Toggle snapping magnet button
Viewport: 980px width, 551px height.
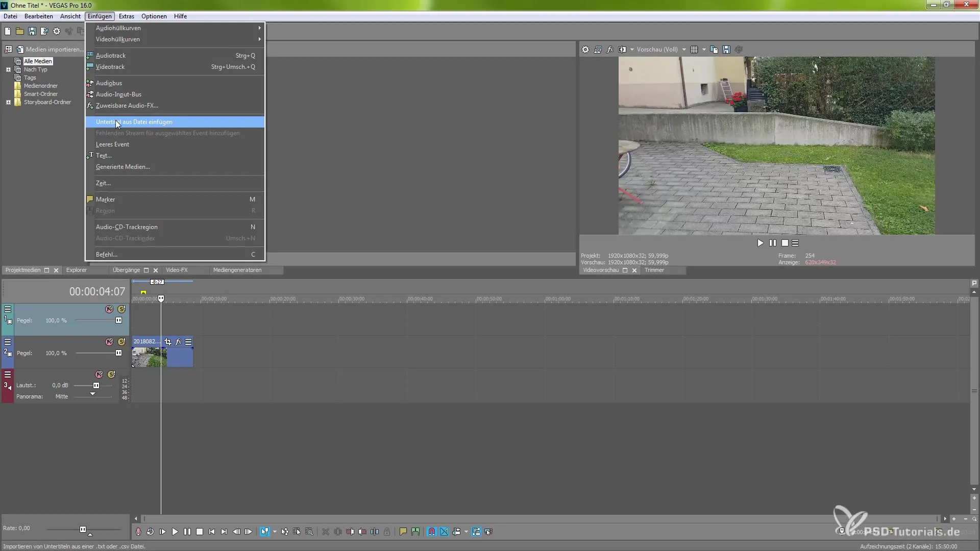click(432, 532)
